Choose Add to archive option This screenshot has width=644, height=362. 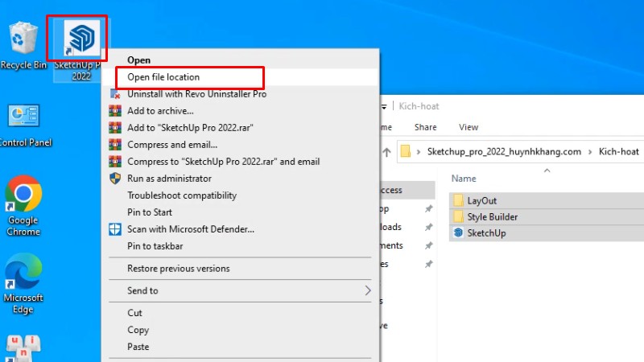(x=160, y=111)
